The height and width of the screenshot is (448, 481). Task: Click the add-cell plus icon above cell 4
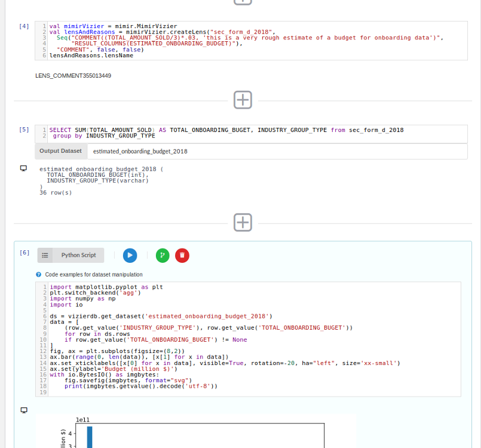pos(243,2)
